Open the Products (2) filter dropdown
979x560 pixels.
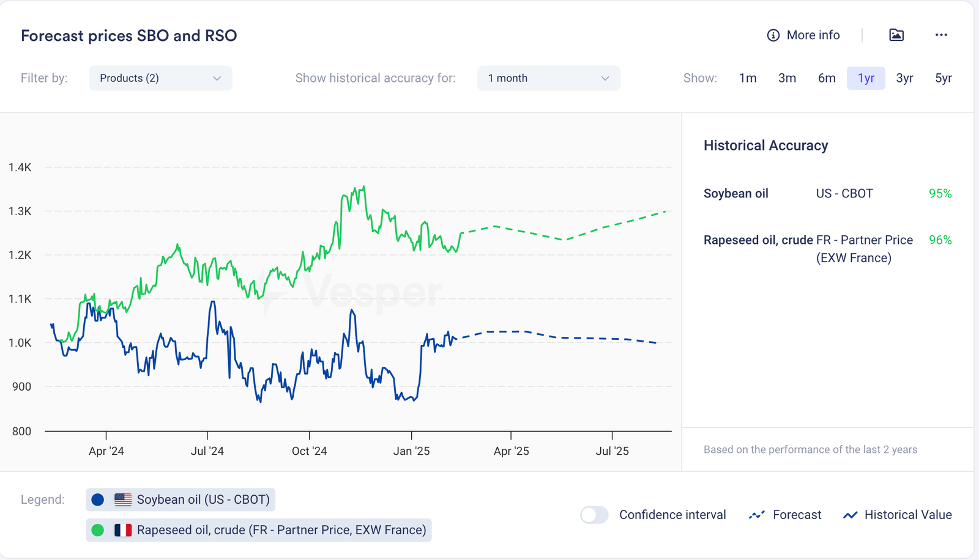coord(160,78)
